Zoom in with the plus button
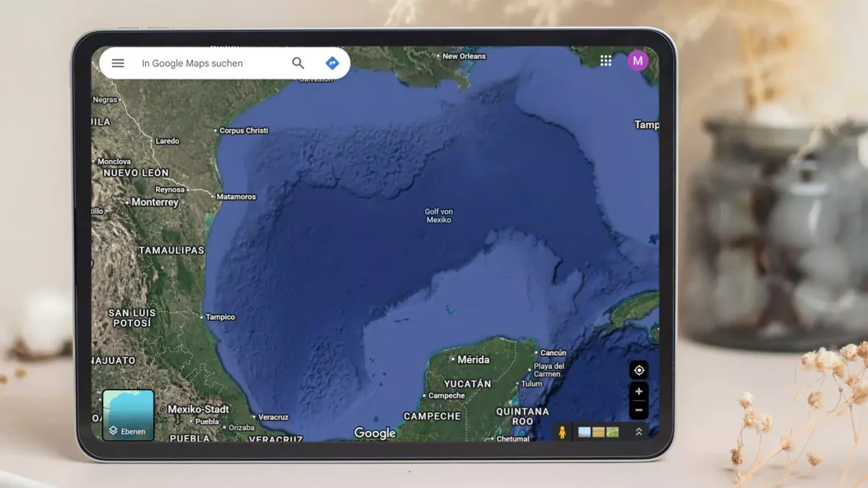Screen dimensions: 868x488 point(639,392)
